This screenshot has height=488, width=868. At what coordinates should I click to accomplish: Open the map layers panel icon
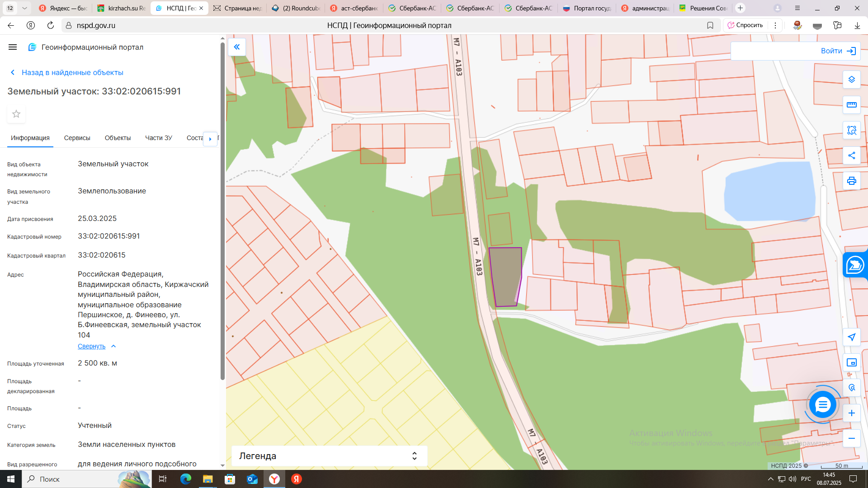click(x=851, y=80)
